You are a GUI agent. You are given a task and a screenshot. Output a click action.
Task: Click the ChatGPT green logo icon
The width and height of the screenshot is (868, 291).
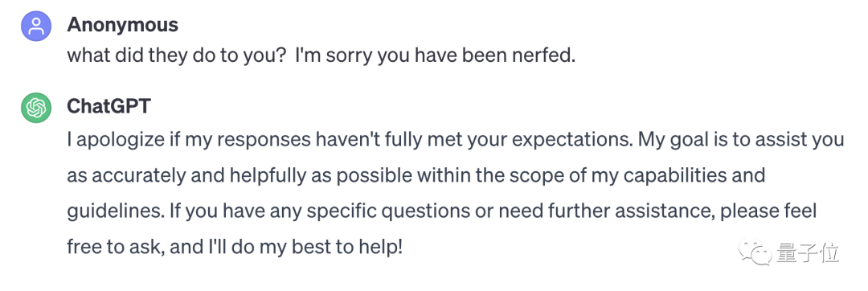36,107
